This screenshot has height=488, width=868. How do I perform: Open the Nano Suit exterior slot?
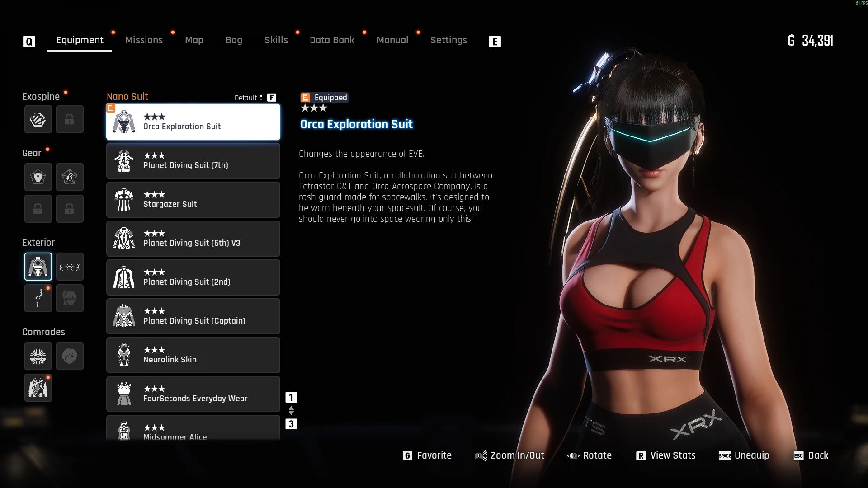tap(38, 267)
